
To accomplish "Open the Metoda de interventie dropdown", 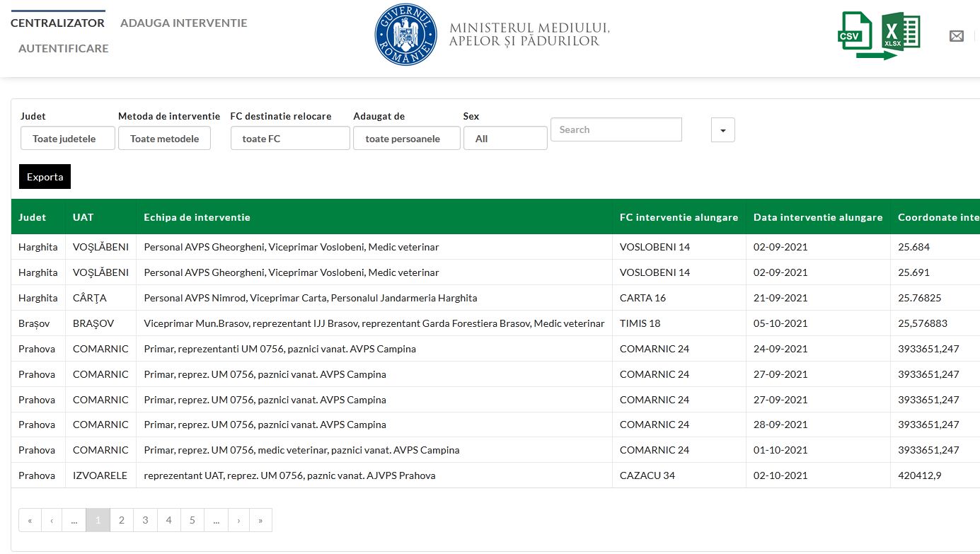I will (x=164, y=139).
